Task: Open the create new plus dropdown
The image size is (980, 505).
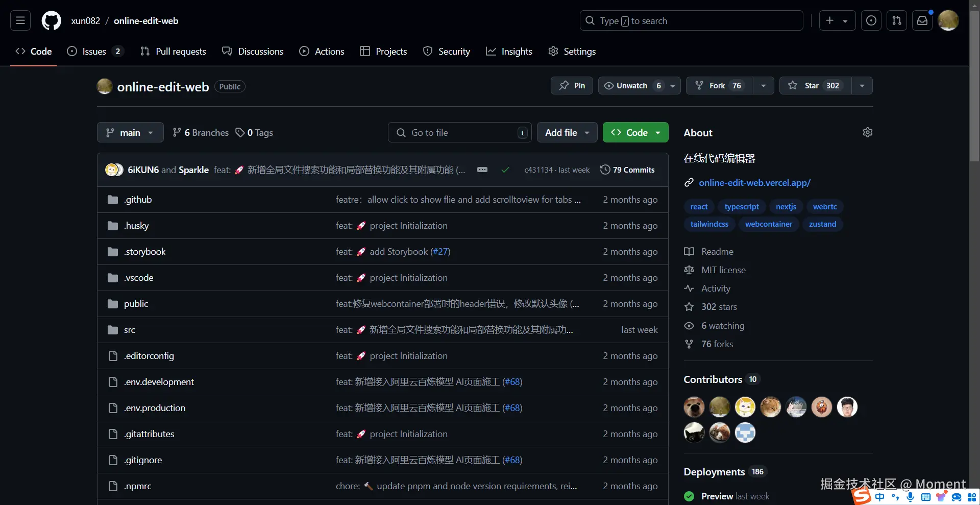Action: [837, 20]
